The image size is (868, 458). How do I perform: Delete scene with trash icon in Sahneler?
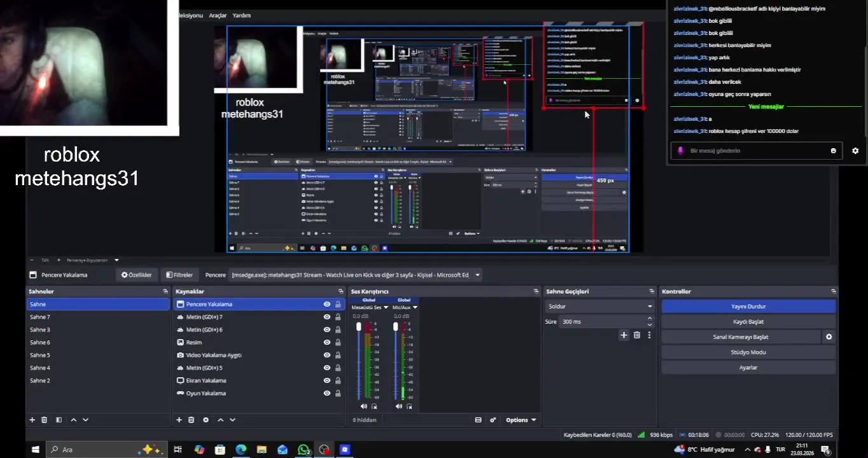[44, 420]
